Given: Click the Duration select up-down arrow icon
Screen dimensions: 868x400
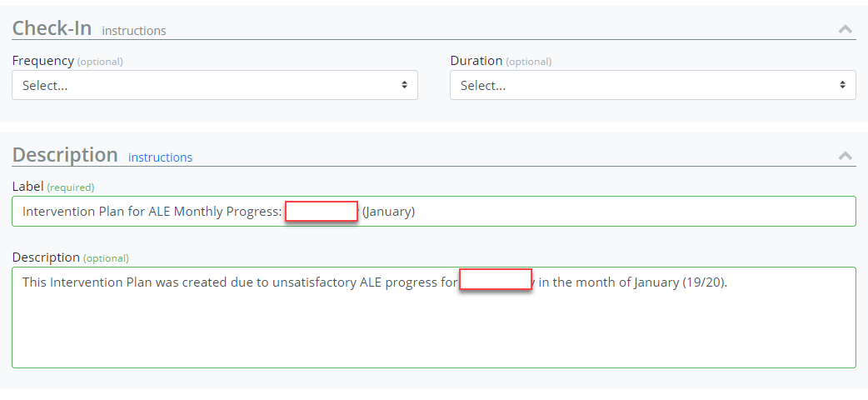Looking at the screenshot, I should coord(842,85).
